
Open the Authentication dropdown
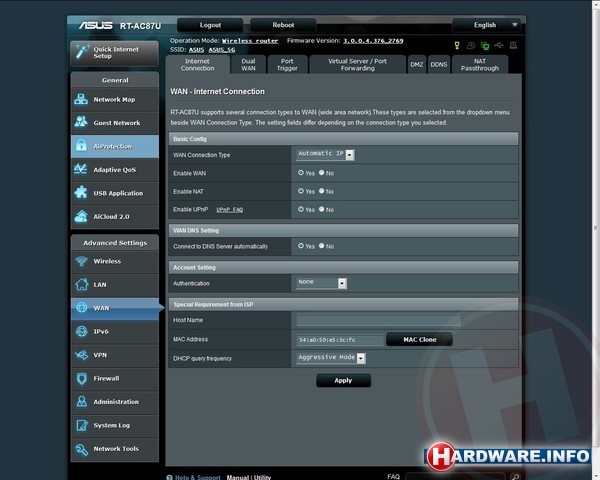pos(321,283)
